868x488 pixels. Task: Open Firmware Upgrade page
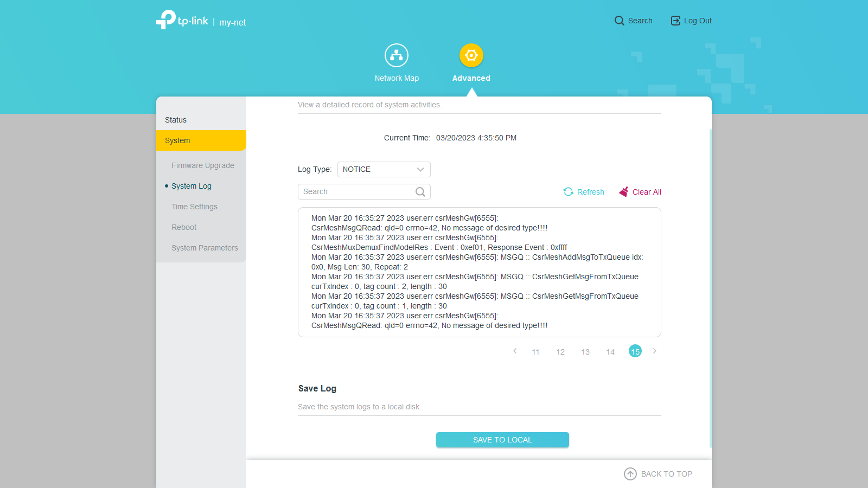[203, 165]
